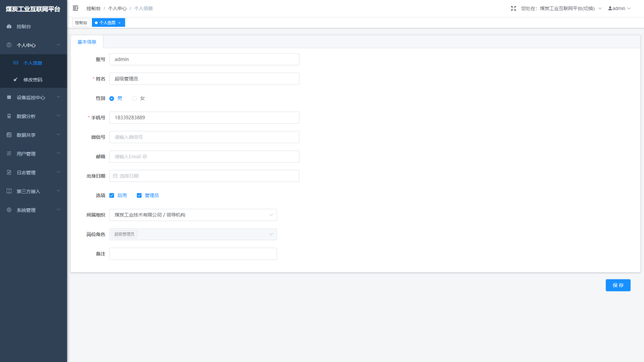Select the 女 gender radio button
The width and height of the screenshot is (644, 362).
[134, 98]
